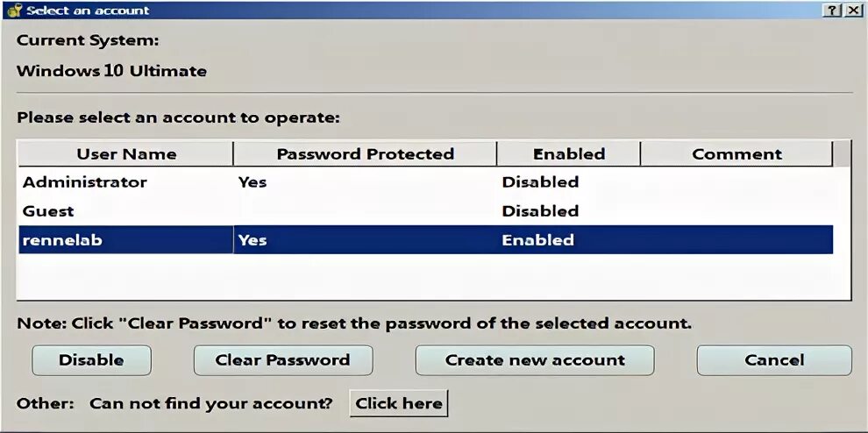Image resolution: width=868 pixels, height=433 pixels.
Task: Click Administrator's Disabled status cell
Action: pos(540,182)
